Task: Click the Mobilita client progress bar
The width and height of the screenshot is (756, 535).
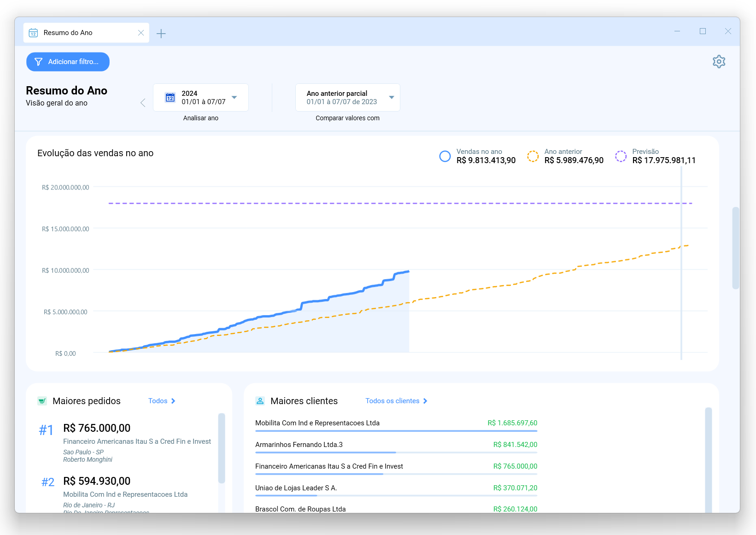Action: point(396,431)
